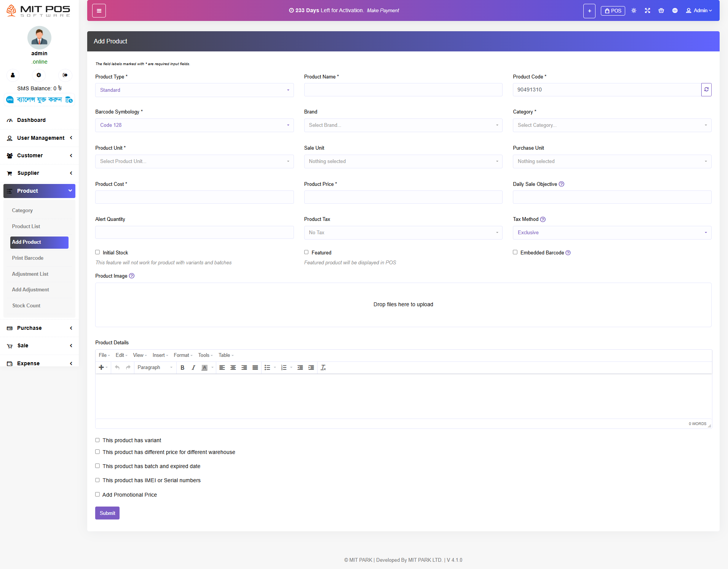Viewport: 728px width, 569px height.
Task: Toggle fullscreen mode icon in header
Action: point(647,11)
